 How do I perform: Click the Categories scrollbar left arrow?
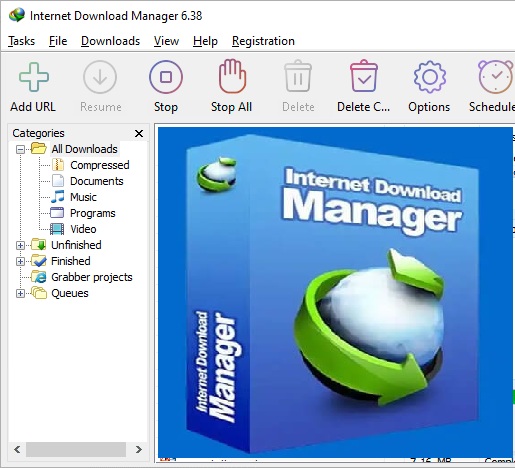[17, 449]
